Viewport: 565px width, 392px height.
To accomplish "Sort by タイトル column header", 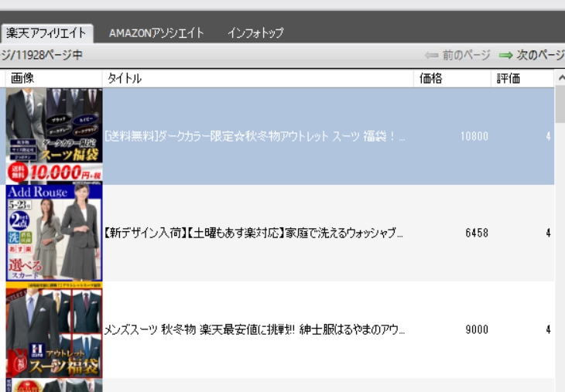I will click(x=258, y=78).
